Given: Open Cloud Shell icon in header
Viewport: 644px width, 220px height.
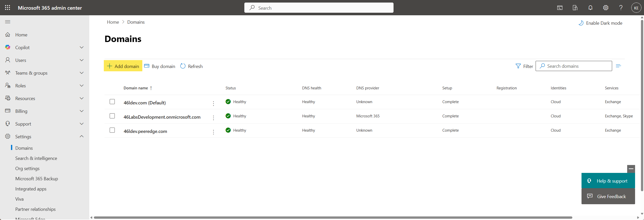Looking at the screenshot, I should [560, 8].
